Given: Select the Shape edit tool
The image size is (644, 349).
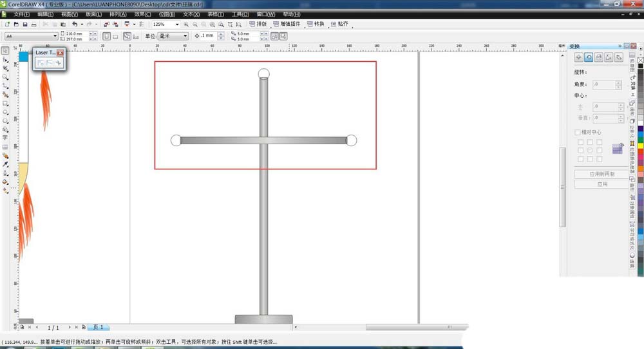Looking at the screenshot, I should (5, 59).
